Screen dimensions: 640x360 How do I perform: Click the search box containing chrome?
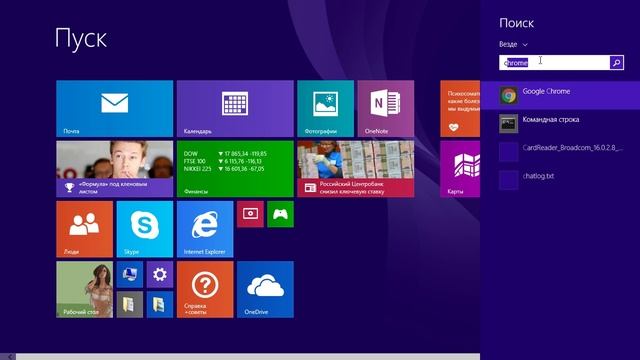point(554,62)
